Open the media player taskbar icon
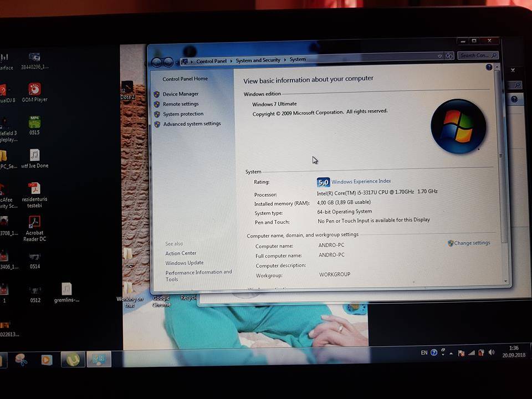Viewport: 532px width, 399px height. 47,360
